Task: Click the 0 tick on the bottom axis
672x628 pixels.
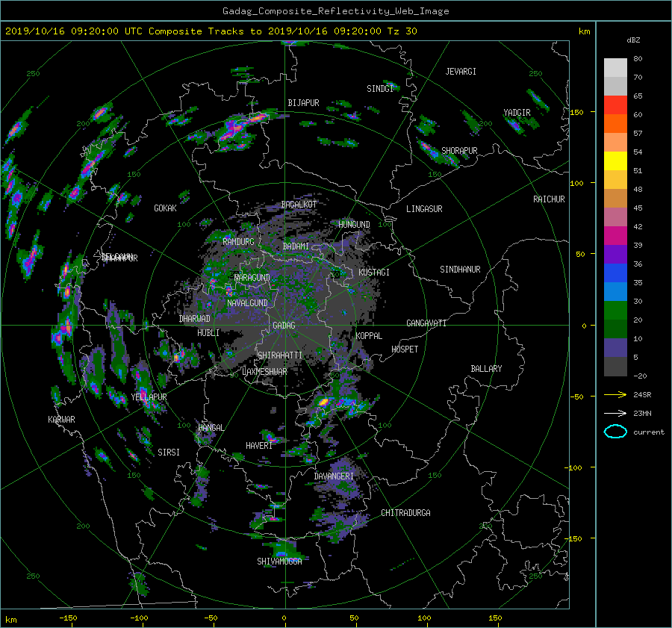Action: click(284, 618)
